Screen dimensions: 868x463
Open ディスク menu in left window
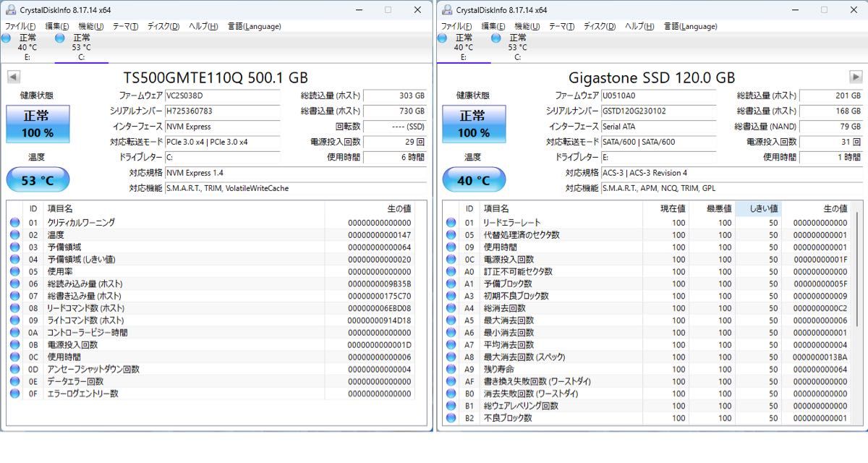[163, 26]
